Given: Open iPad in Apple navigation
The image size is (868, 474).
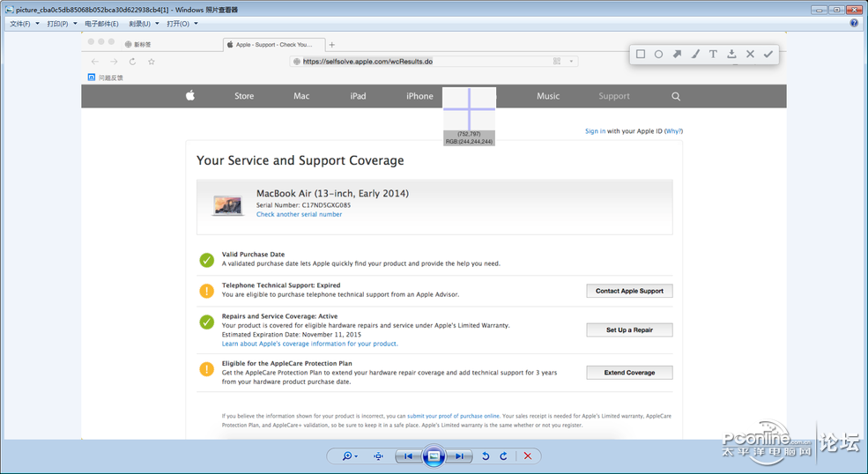Looking at the screenshot, I should [358, 96].
